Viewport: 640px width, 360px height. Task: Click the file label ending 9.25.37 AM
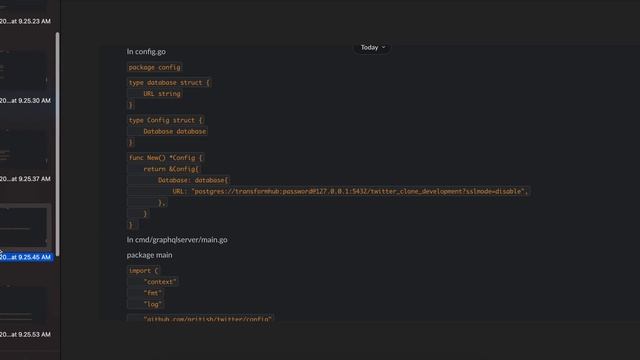tap(25, 179)
